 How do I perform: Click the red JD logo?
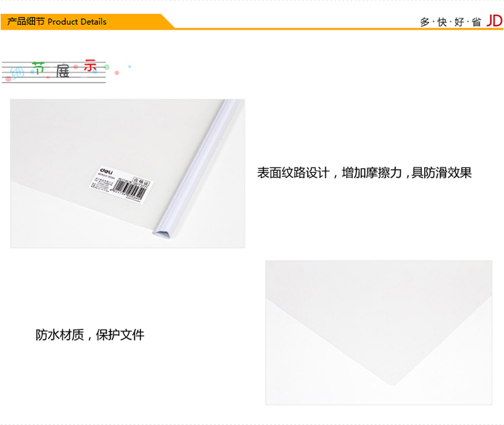[x=494, y=21]
